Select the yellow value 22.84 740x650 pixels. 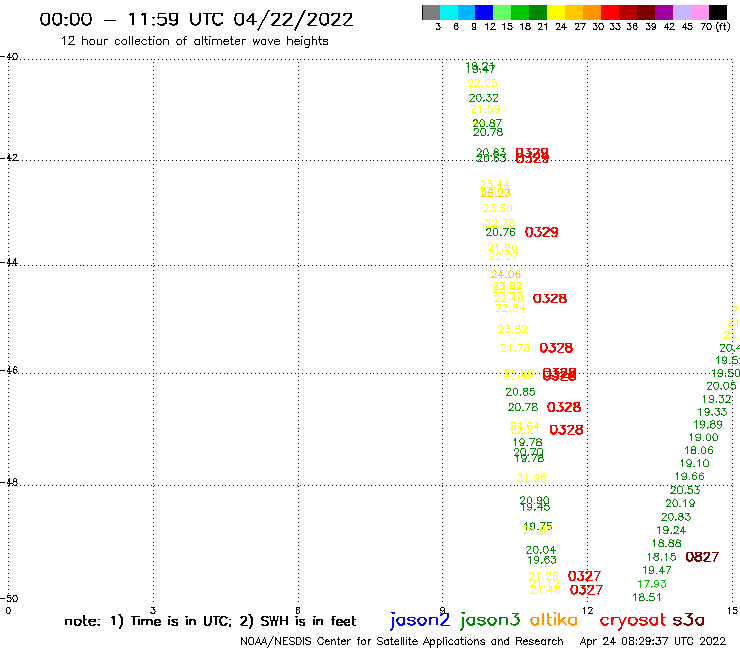coord(510,308)
